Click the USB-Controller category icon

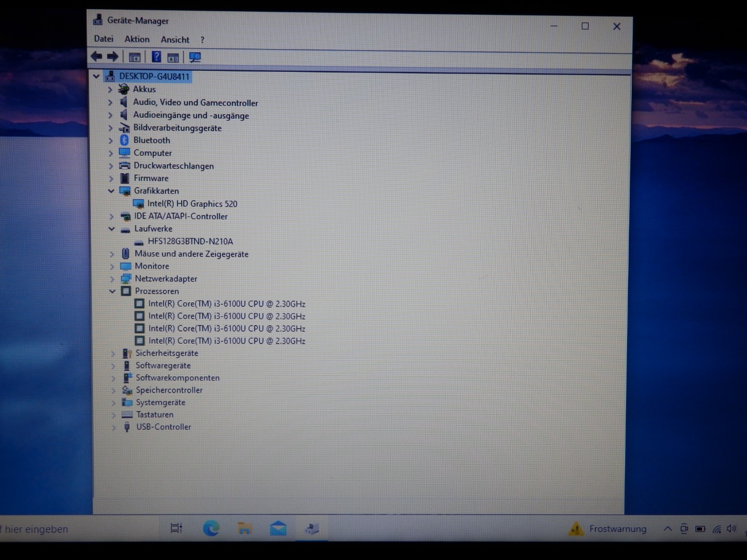127,427
